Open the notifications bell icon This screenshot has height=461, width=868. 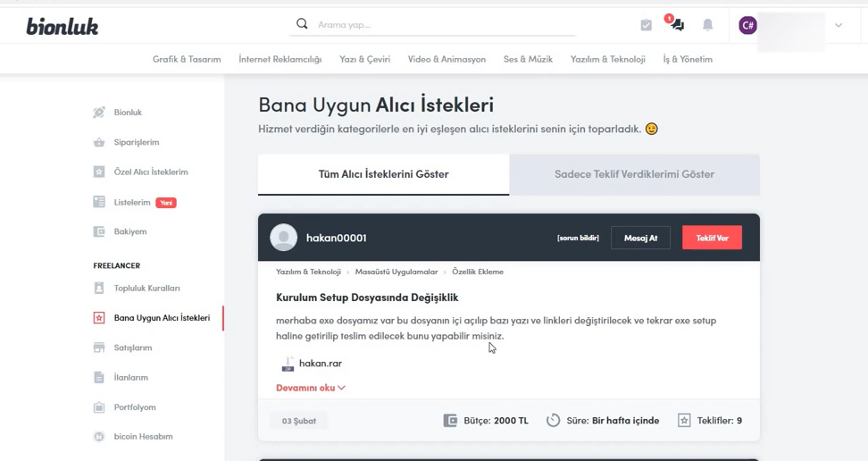707,25
